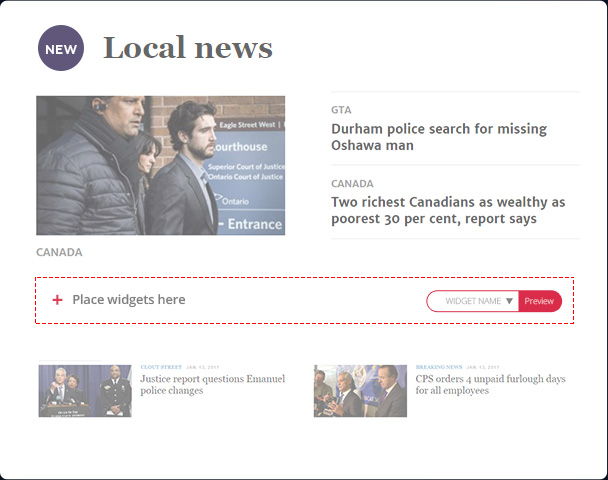This screenshot has width=608, height=480.
Task: Open the CPS furlough article thumbnail
Action: (360, 391)
